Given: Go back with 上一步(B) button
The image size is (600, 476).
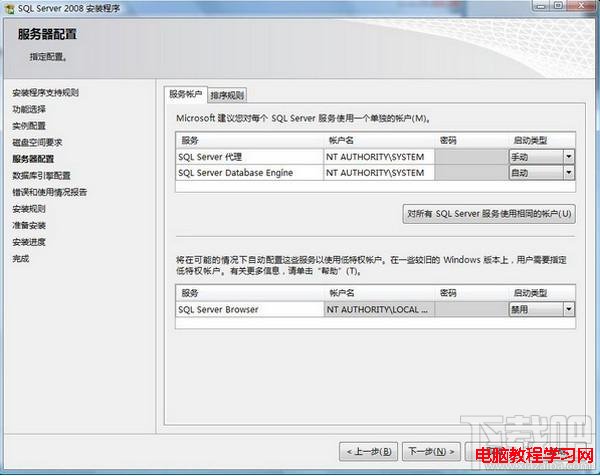Looking at the screenshot, I should tap(368, 452).
